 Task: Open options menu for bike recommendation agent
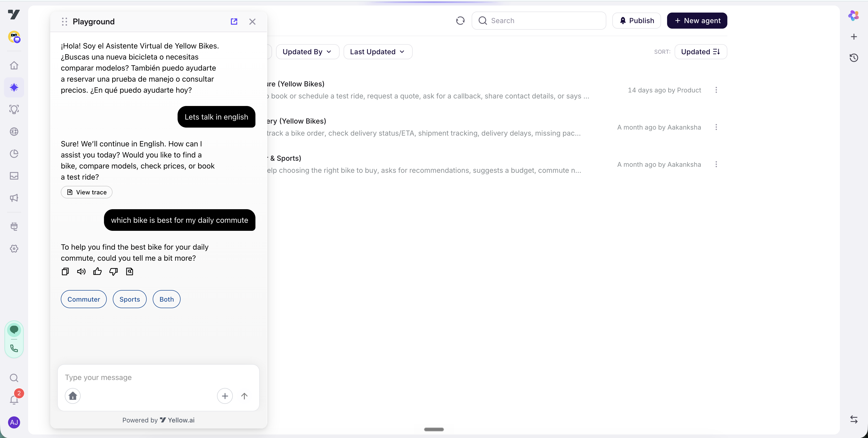coord(716,165)
